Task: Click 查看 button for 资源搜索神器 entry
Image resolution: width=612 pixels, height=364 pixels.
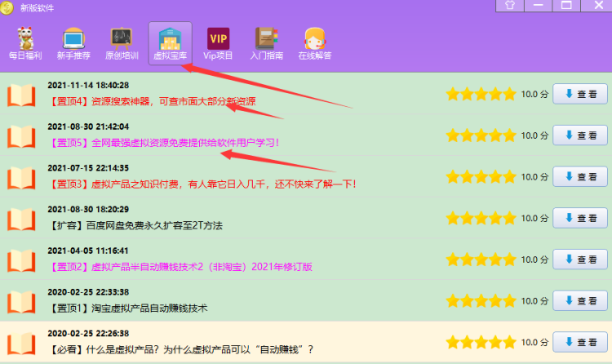Action: pyautogui.click(x=580, y=94)
